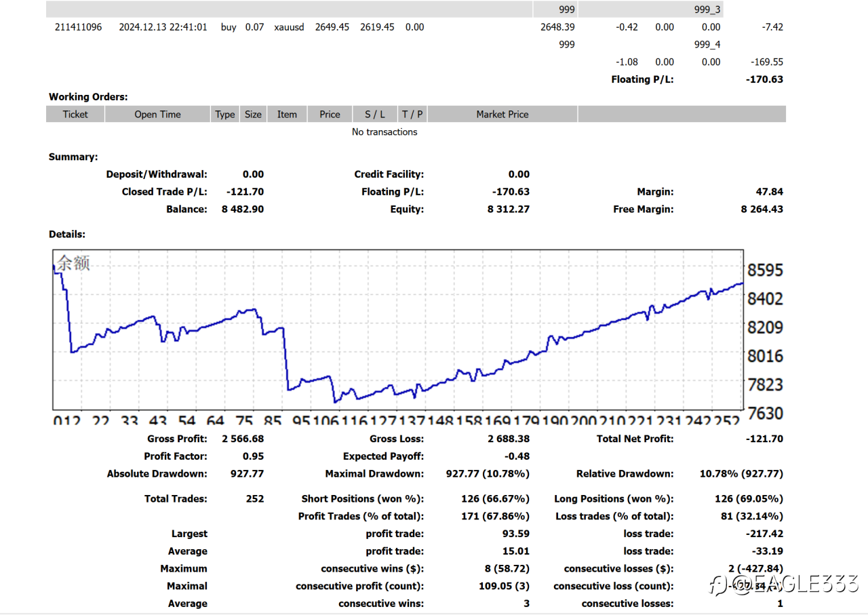Click the Open Time column header
Image resolution: width=868 pixels, height=615 pixels.
coord(157,115)
